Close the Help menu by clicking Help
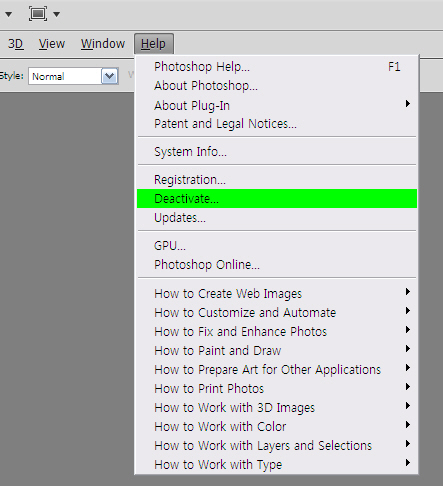 (x=154, y=44)
